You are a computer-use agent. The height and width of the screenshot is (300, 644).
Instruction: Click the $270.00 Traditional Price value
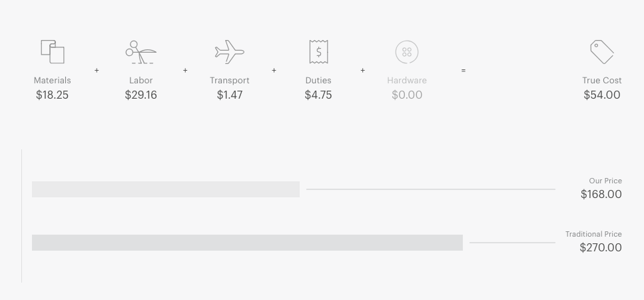click(601, 248)
